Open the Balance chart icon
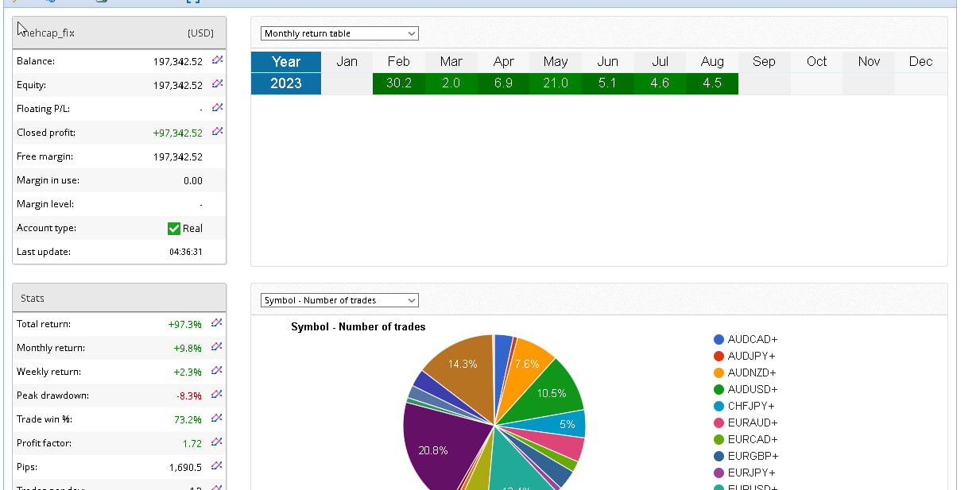 (x=217, y=60)
